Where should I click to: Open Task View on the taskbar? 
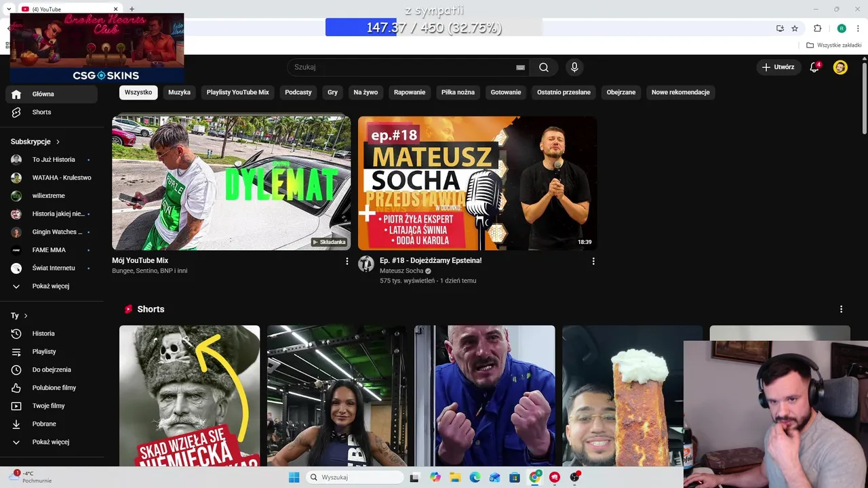point(414,477)
